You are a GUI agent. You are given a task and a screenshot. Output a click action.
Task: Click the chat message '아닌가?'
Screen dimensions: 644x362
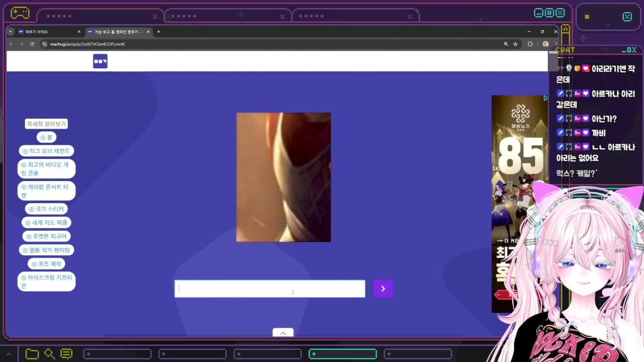(604, 119)
